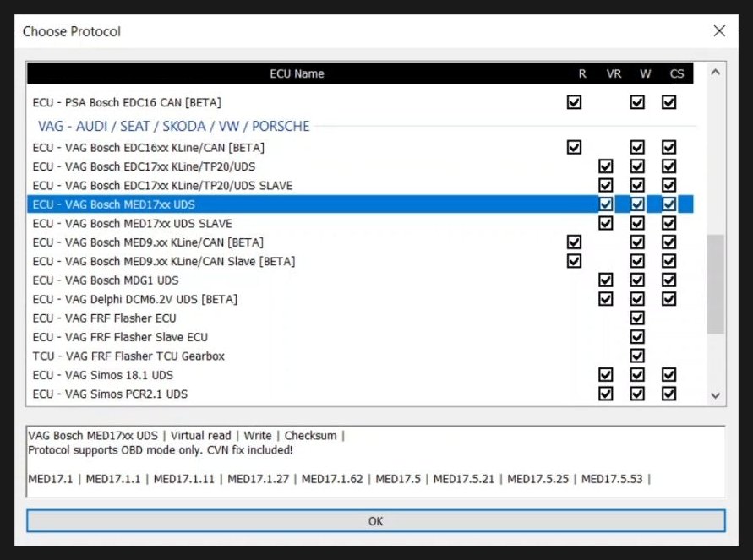753x560 pixels.
Task: Select highlighted ECU - VAG Bosch MED17xx UDS row
Action: 360,204
